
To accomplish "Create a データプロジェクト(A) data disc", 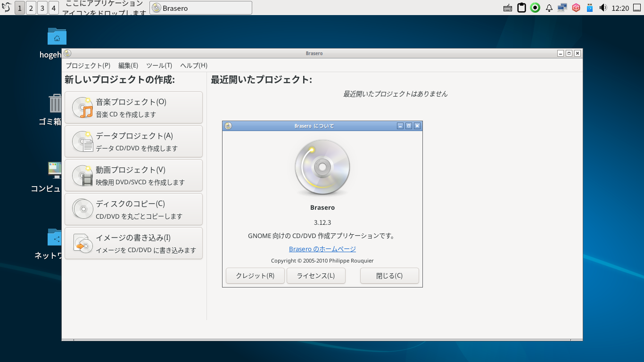I will (x=133, y=141).
